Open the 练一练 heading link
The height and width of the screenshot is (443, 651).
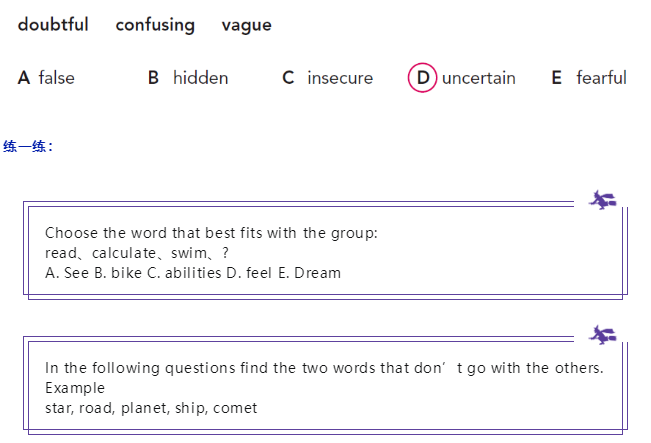[x=28, y=146]
